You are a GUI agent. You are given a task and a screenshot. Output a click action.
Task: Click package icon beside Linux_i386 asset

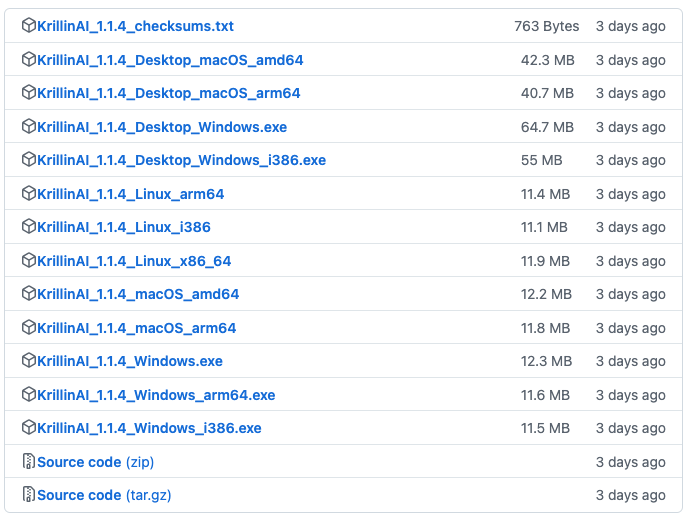[29, 226]
